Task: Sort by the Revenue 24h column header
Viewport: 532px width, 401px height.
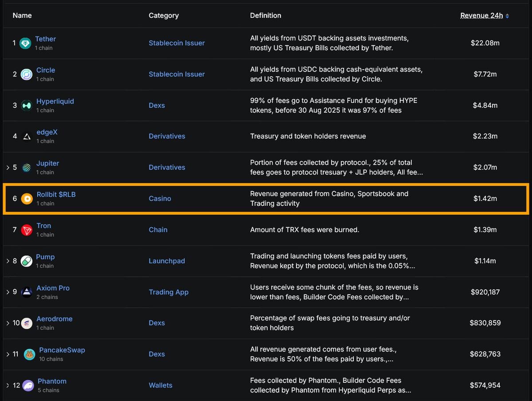Action: 481,16
